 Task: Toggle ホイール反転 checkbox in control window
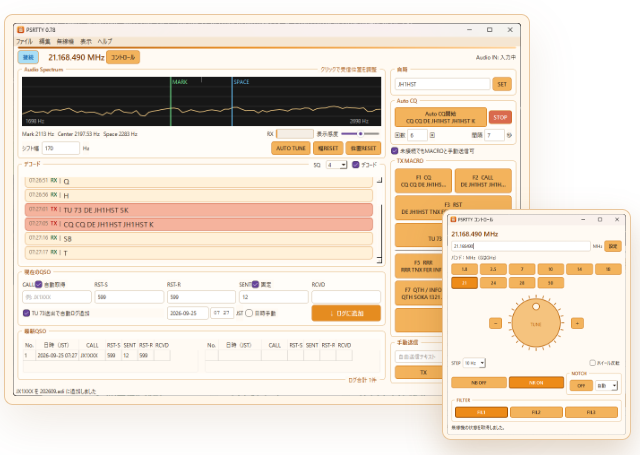coord(592,363)
